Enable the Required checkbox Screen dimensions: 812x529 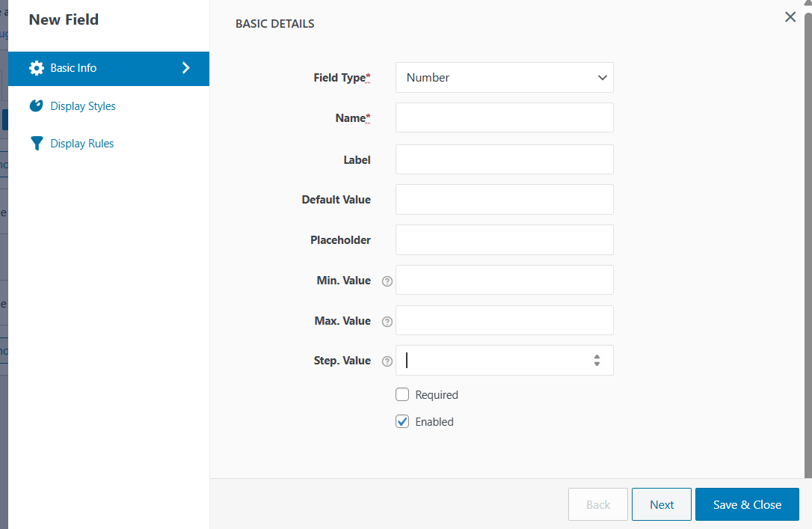click(402, 394)
